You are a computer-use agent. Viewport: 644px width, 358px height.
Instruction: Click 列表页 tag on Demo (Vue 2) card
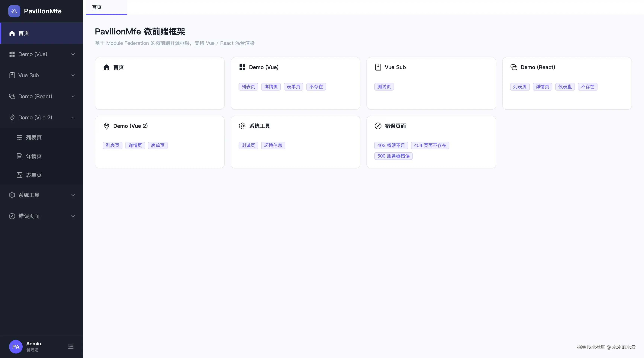112,145
